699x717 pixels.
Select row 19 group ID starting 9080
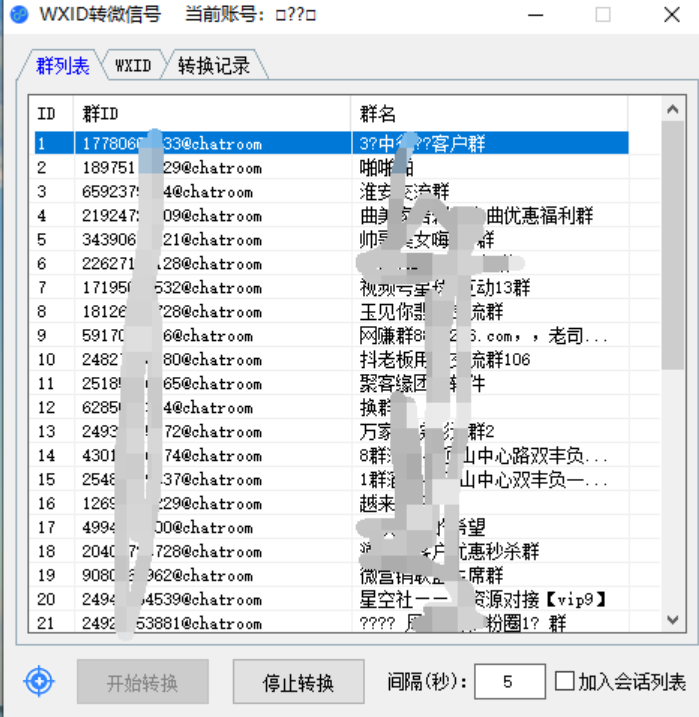(x=331, y=575)
